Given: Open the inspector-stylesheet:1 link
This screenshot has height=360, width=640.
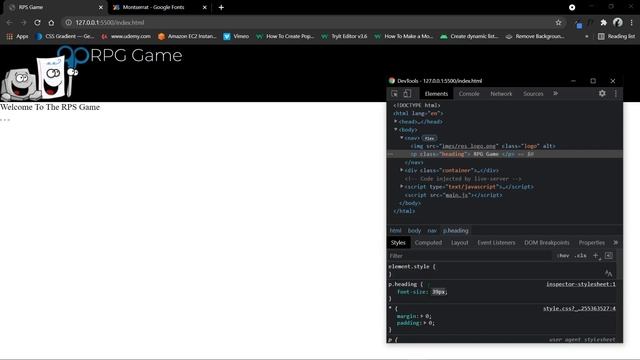Looking at the screenshot, I should pos(581,284).
